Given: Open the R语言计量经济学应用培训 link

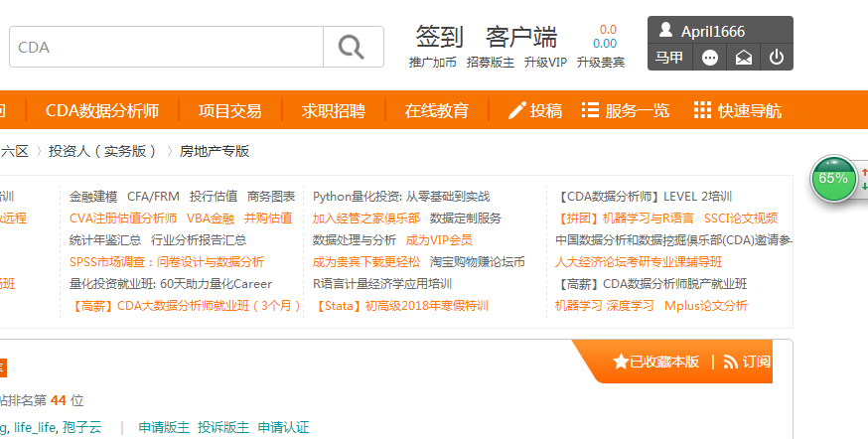Looking at the screenshot, I should click(x=382, y=284).
